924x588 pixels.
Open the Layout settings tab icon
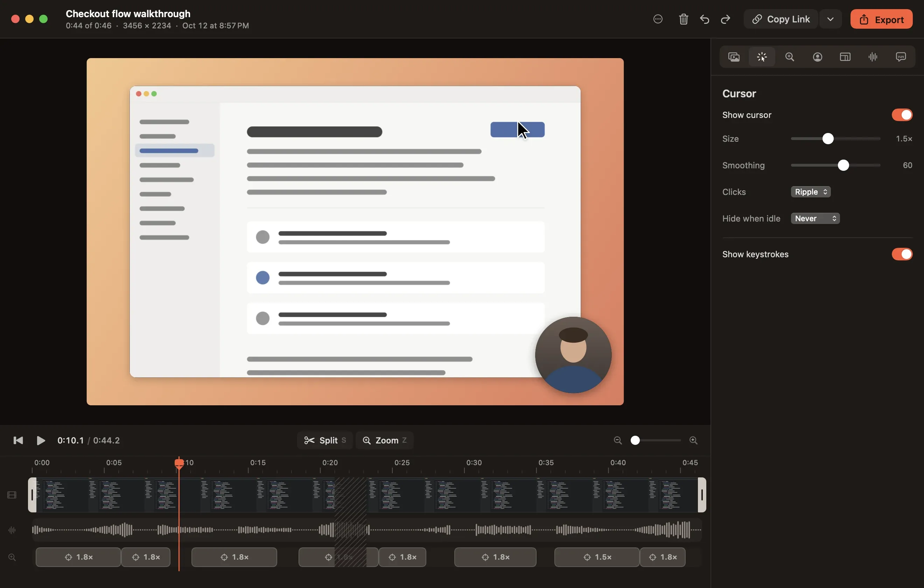(x=845, y=57)
